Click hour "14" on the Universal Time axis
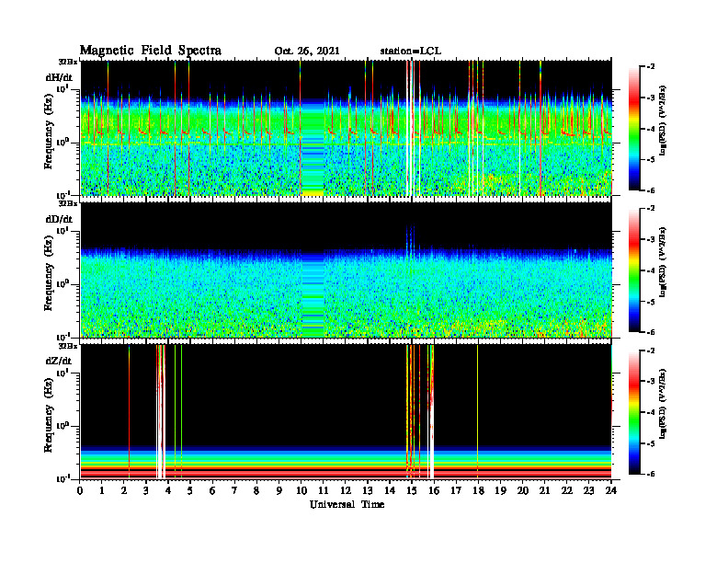 coord(390,491)
